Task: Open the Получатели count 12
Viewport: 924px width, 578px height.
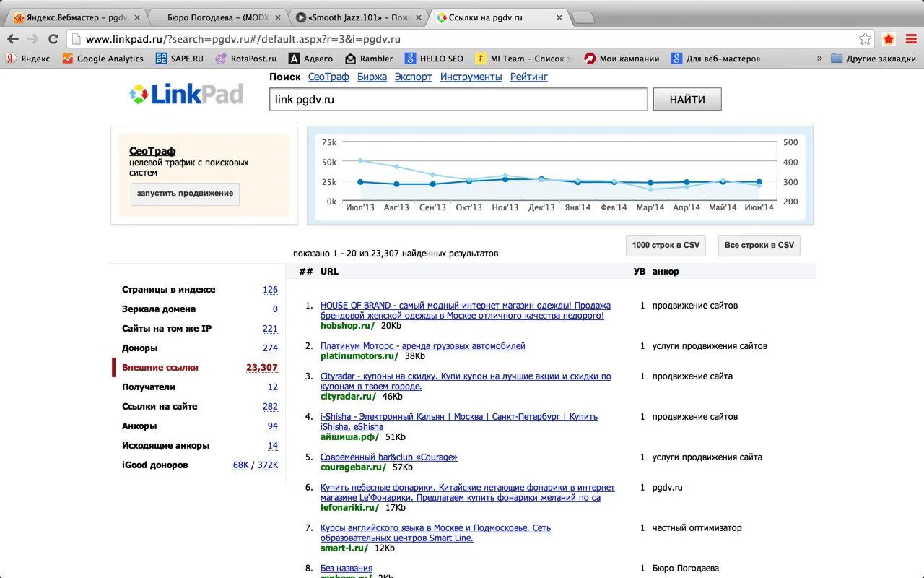Action: [273, 387]
